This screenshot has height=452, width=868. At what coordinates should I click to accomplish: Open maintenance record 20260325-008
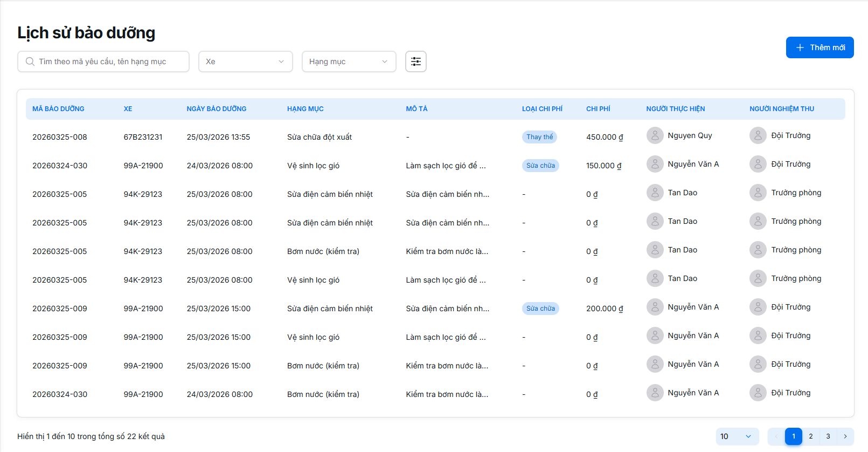60,137
